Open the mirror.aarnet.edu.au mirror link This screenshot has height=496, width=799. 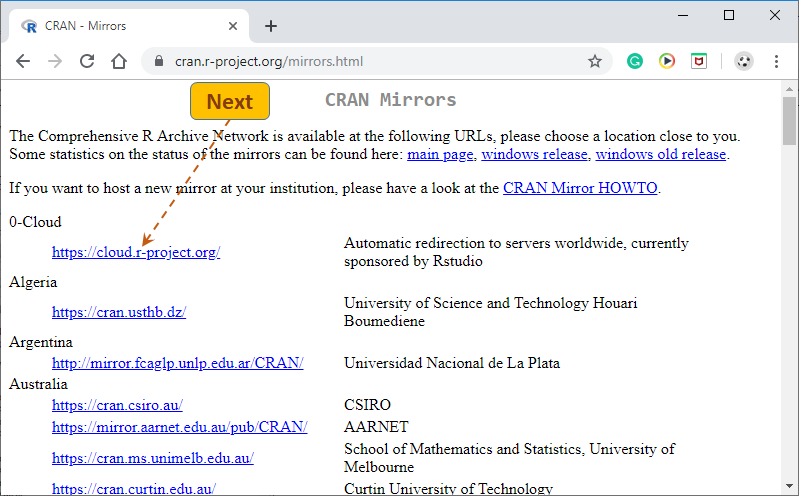[180, 427]
